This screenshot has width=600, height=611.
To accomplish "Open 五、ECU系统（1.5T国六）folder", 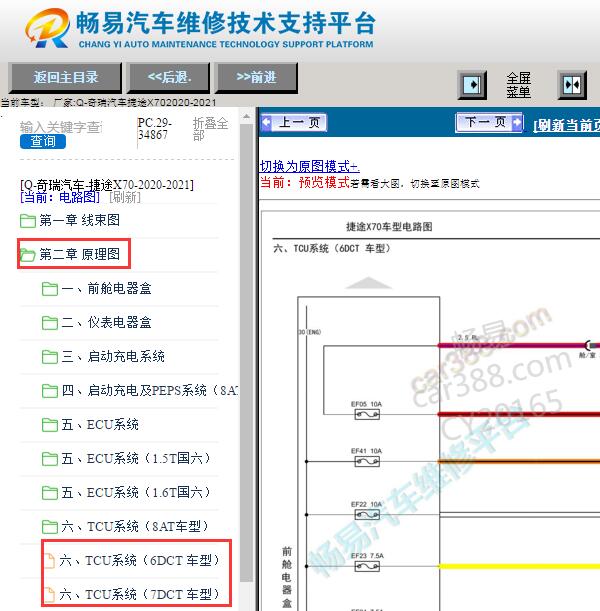I will pyautogui.click(x=136, y=458).
